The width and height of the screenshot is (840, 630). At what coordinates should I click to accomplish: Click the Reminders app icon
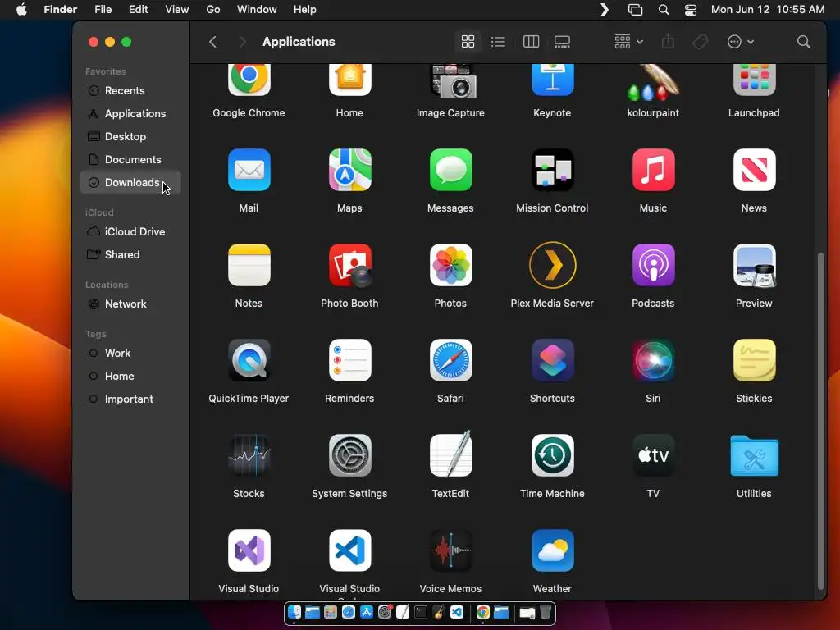[x=349, y=360]
